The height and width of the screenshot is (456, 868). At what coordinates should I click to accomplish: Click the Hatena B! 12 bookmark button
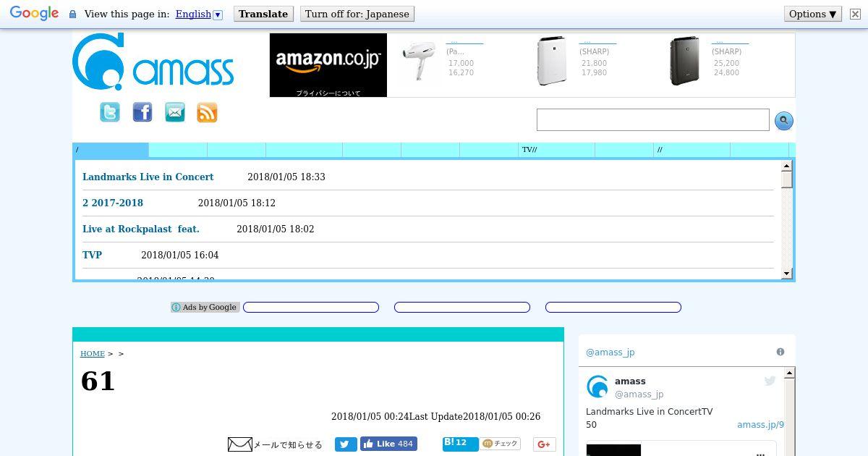click(x=461, y=444)
